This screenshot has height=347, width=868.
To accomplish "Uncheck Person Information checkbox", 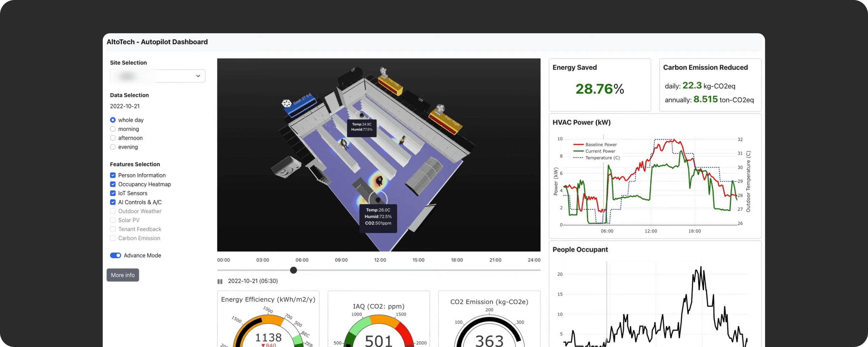I will pos(113,175).
